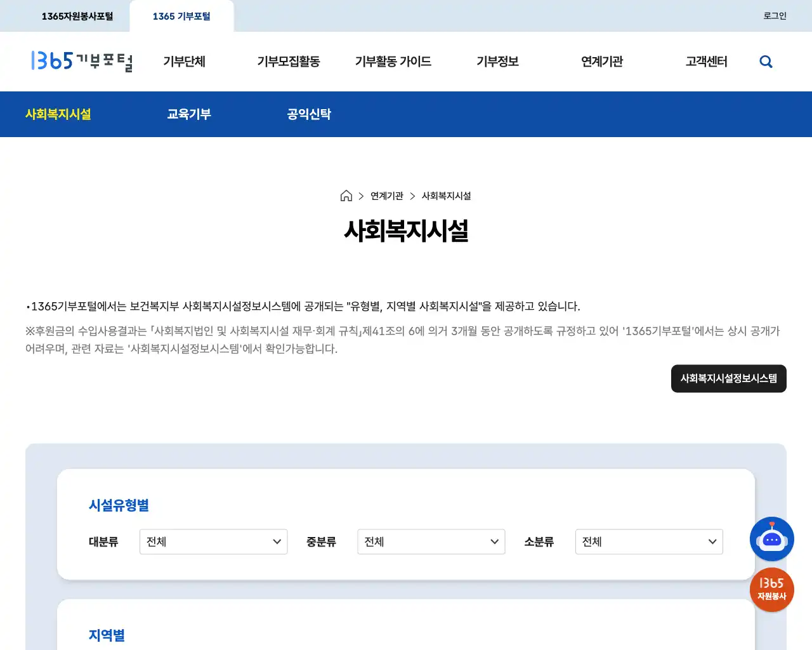Click the 사회복지시설정보시스템 button
The height and width of the screenshot is (650, 812).
[728, 378]
